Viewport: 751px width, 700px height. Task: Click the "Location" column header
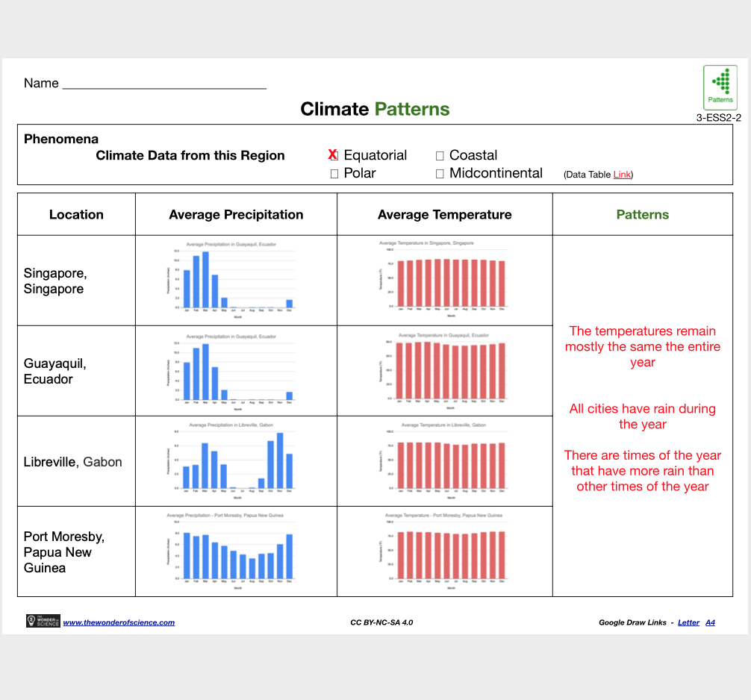coord(77,214)
